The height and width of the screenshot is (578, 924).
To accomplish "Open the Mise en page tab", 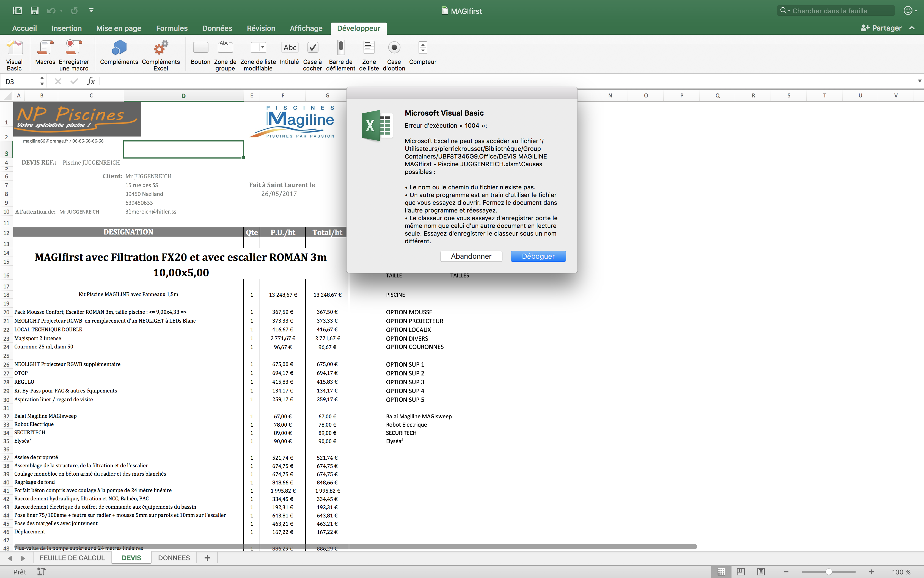I will [119, 28].
